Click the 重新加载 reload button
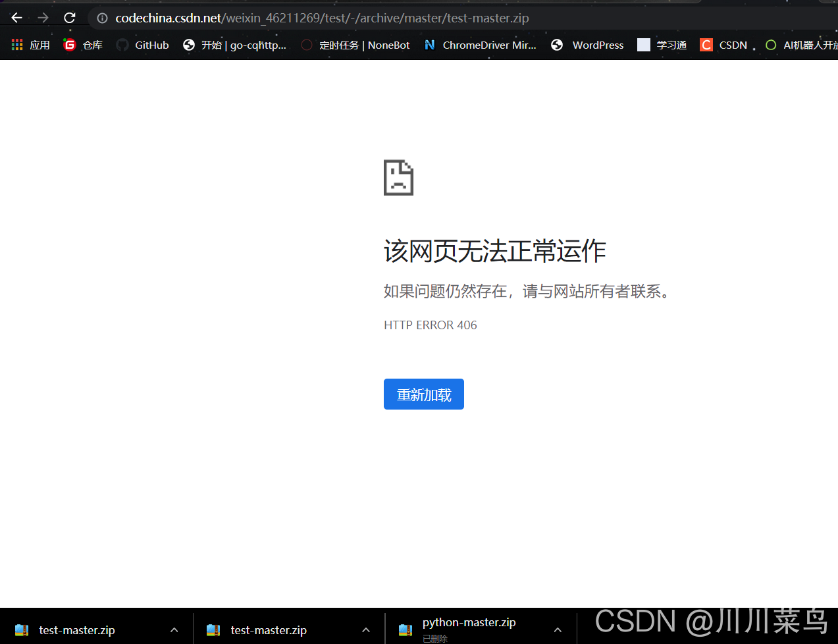838x644 pixels. point(423,394)
